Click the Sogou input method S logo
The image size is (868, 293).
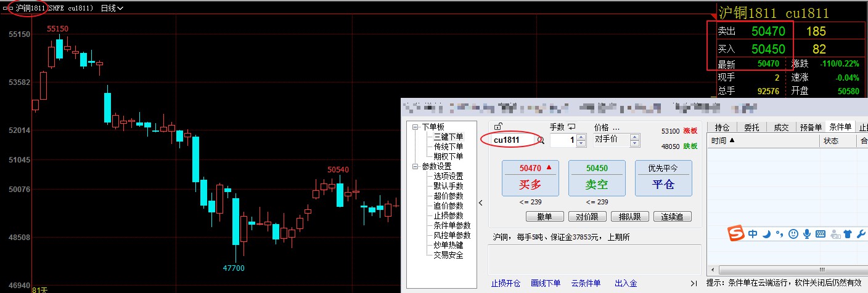tap(735, 234)
